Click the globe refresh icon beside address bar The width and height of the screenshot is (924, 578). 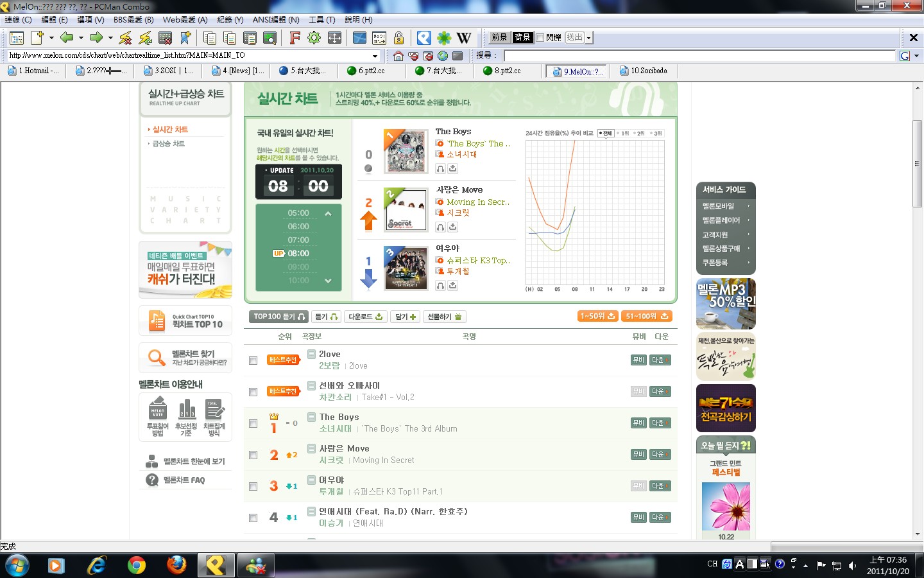(443, 56)
